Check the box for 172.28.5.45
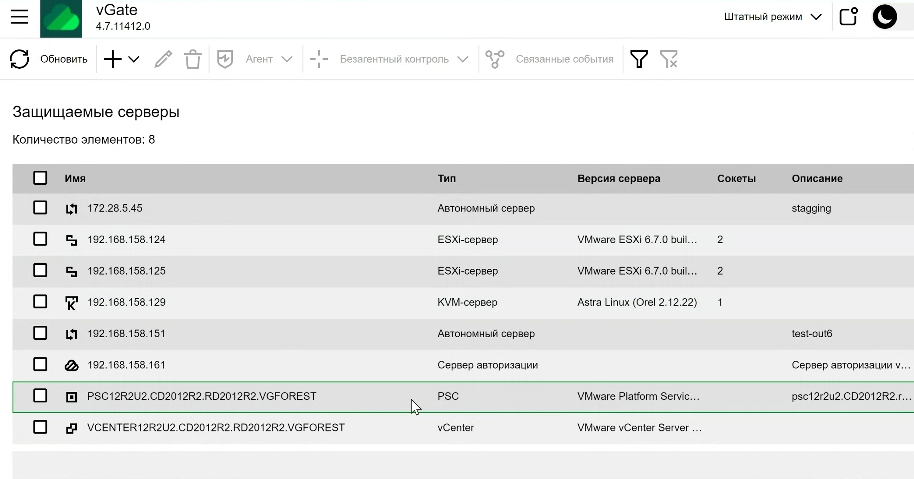Viewport: 914px width, 479px height. (40, 208)
